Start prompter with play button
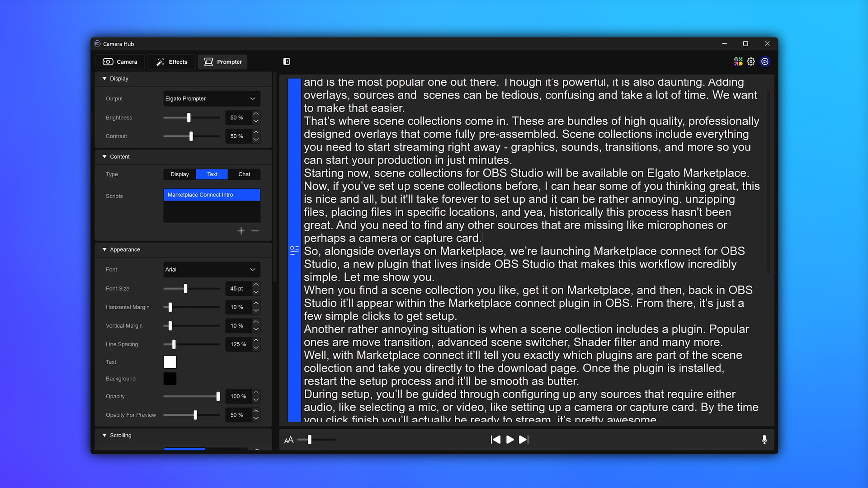The image size is (868, 488). pyautogui.click(x=510, y=440)
